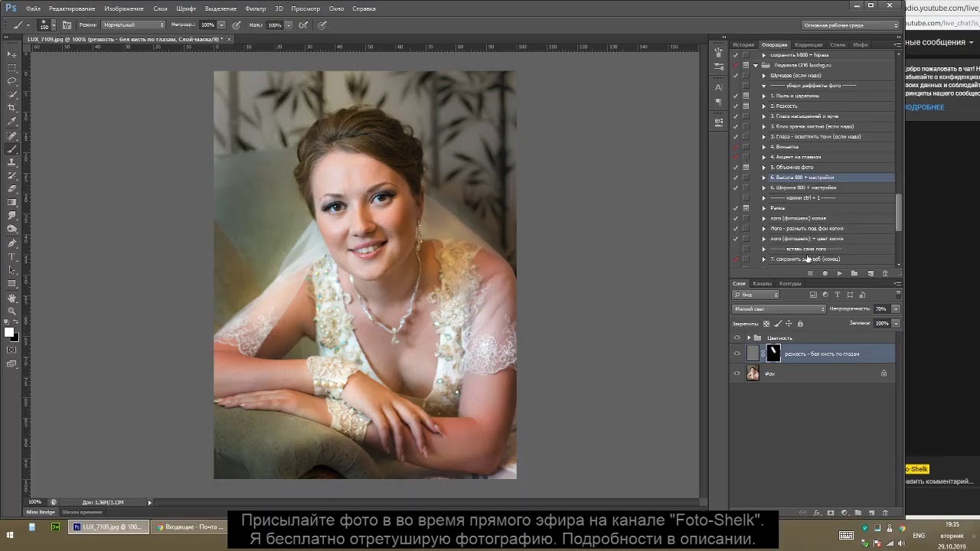This screenshot has height=551, width=980.
Task: Select the Move tool
Action: (12, 54)
